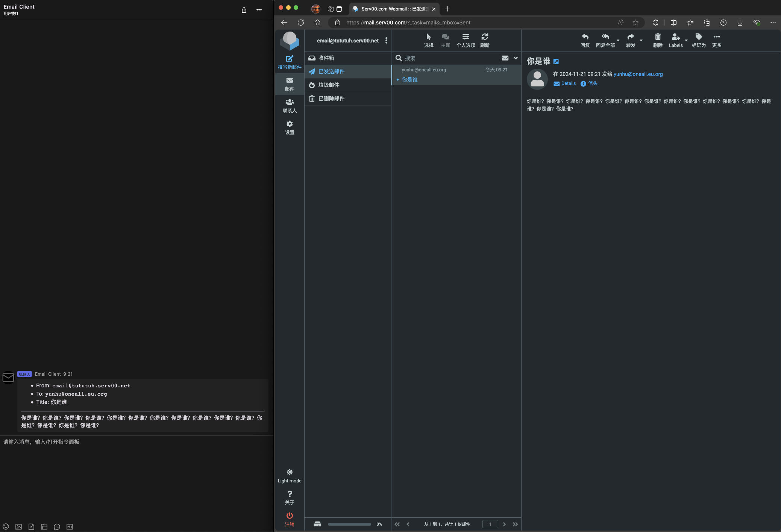Log out with 注销 button
This screenshot has width=781, height=532.
point(290,520)
